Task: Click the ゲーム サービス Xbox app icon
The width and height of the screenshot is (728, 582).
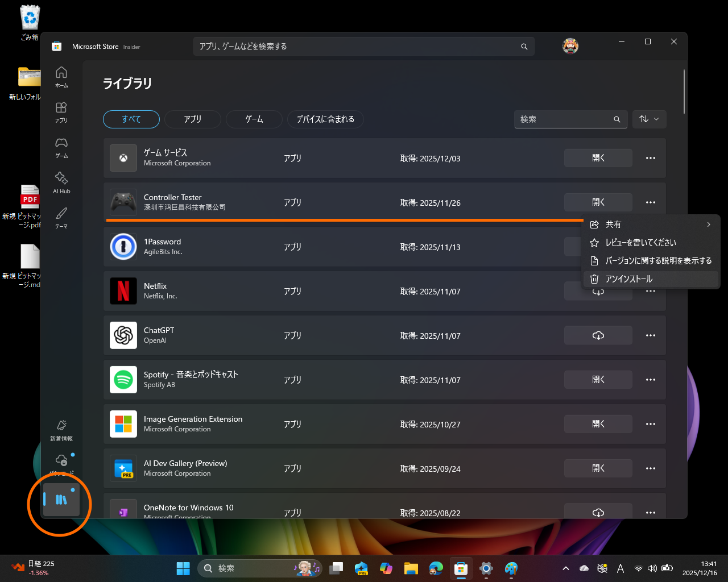Action: click(x=123, y=158)
